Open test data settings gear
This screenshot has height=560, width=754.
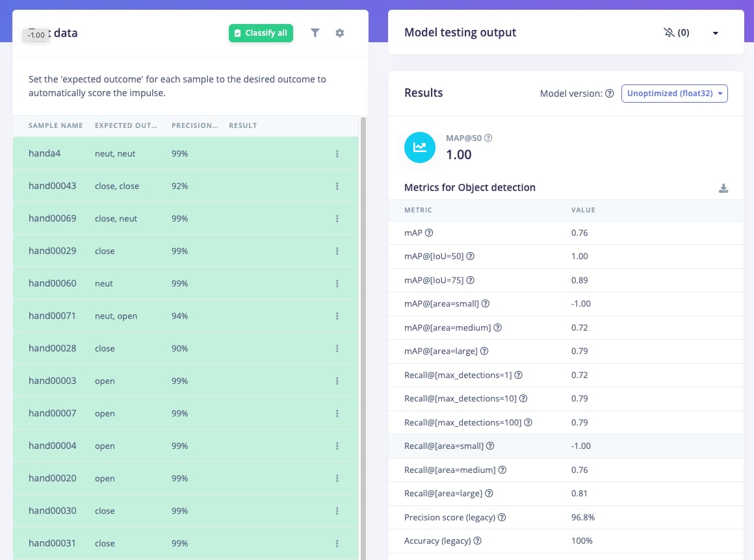(x=339, y=32)
